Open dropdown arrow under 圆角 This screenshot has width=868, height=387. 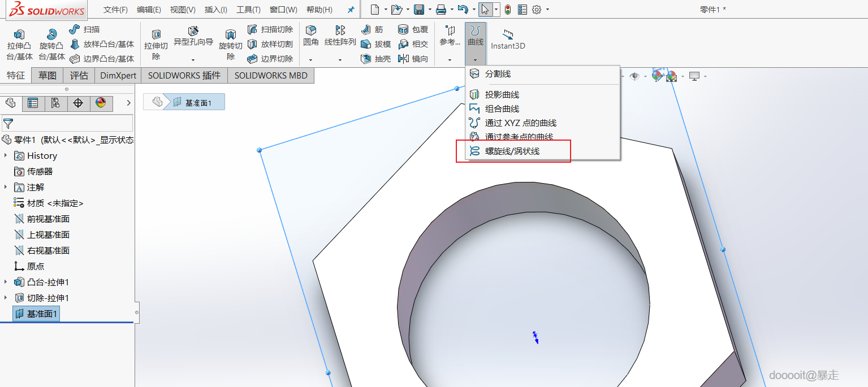pos(310,60)
